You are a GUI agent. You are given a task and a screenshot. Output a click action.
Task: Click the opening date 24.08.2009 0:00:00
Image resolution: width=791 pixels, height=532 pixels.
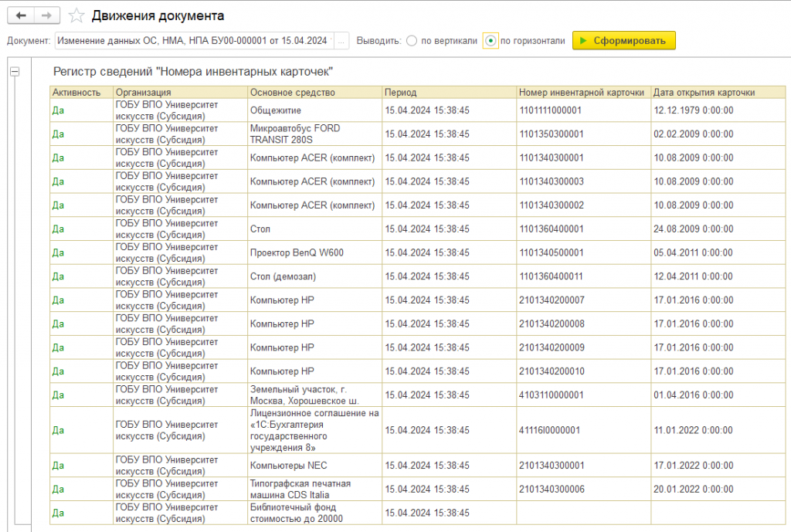tap(718, 229)
